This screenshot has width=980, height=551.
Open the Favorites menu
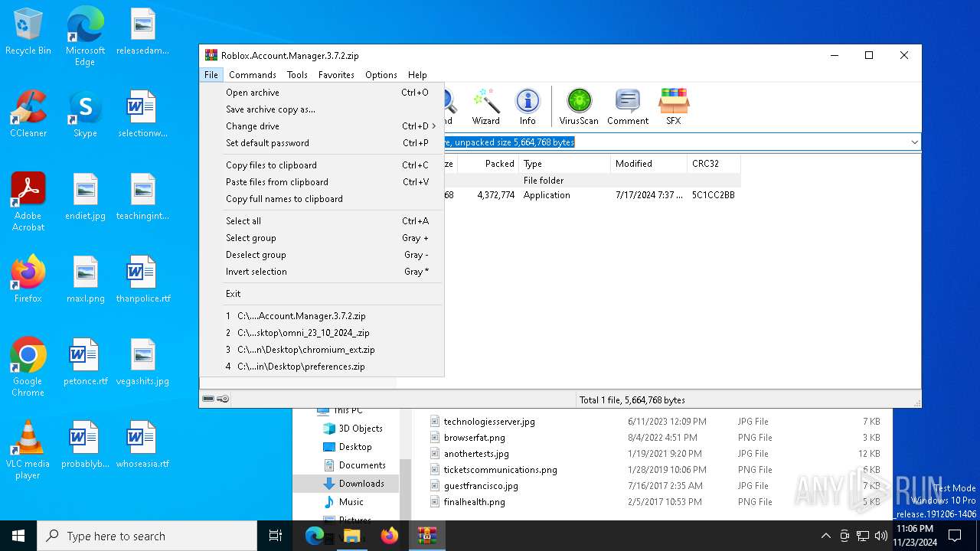coord(336,75)
